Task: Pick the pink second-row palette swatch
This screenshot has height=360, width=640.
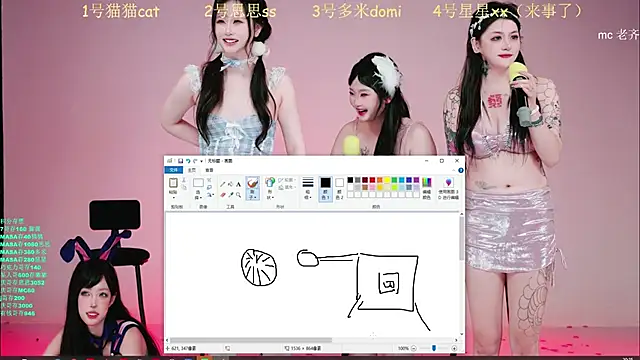Action: (372, 187)
